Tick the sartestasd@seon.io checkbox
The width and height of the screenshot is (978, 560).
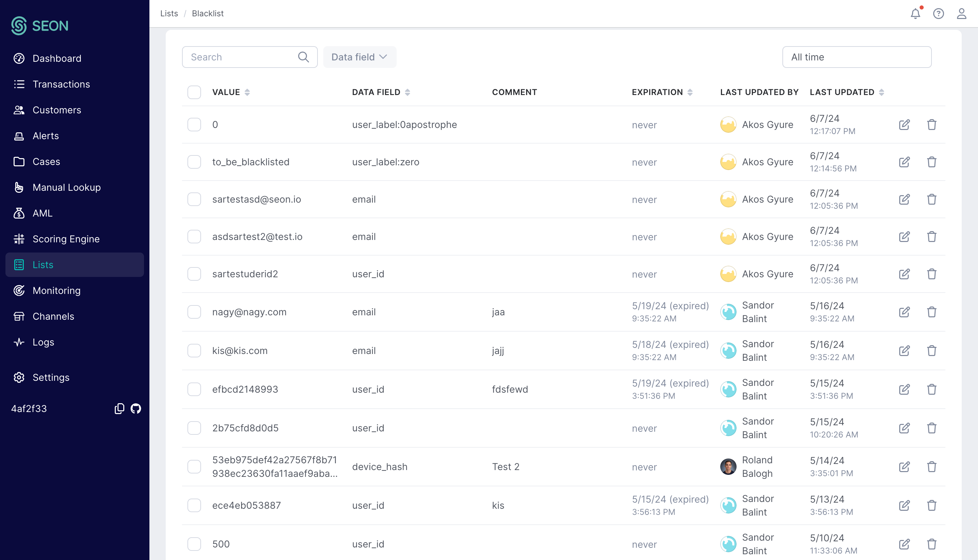click(194, 199)
